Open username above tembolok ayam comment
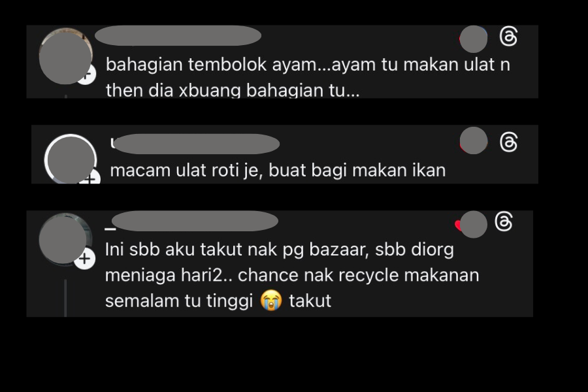The height and width of the screenshot is (392, 588). point(178,36)
